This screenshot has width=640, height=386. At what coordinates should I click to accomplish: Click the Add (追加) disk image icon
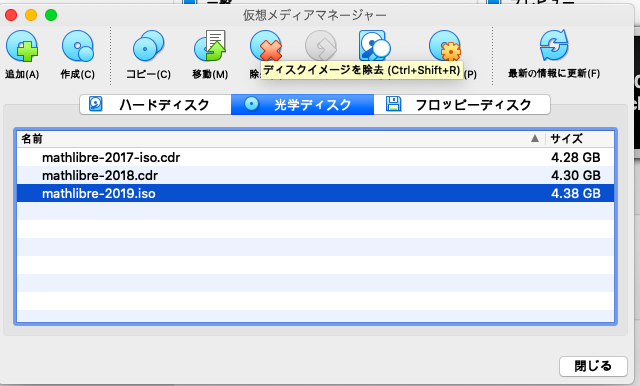click(x=22, y=46)
